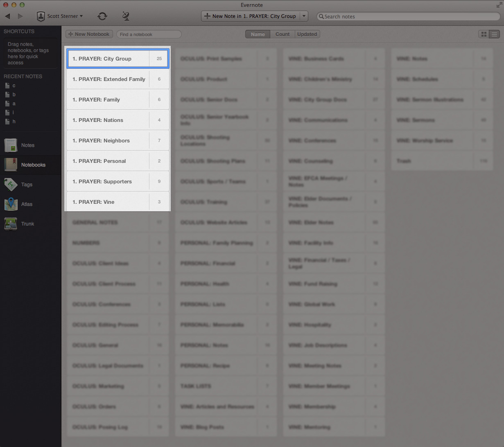This screenshot has height=447, width=504.
Task: Select notebook 1. PRAYER: Personal
Action: 118,161
